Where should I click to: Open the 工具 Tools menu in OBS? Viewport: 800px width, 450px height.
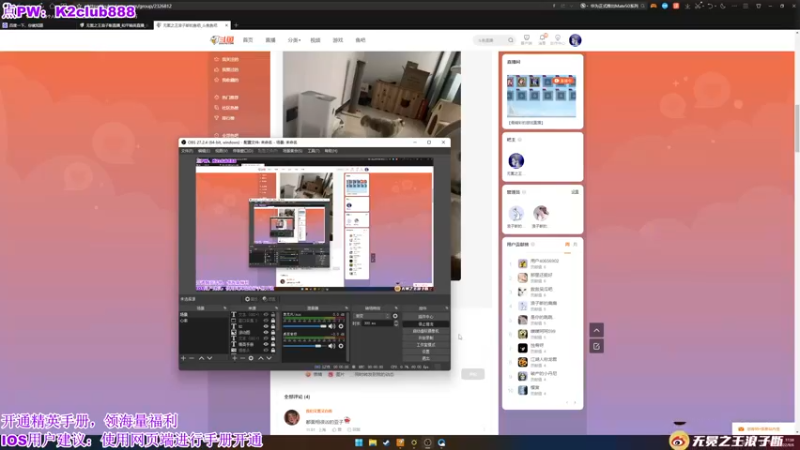pyautogui.click(x=313, y=151)
